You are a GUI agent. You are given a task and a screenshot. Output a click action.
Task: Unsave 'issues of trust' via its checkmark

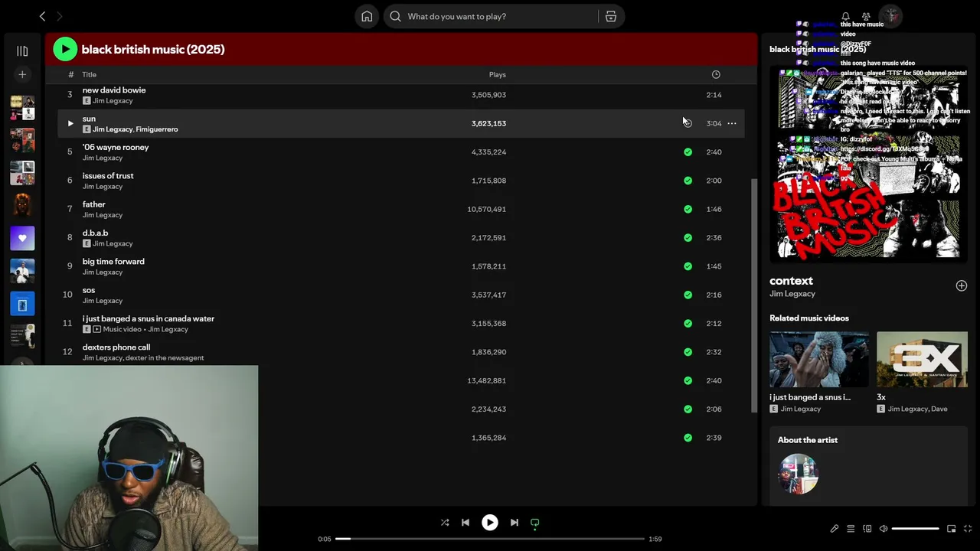[688, 181]
